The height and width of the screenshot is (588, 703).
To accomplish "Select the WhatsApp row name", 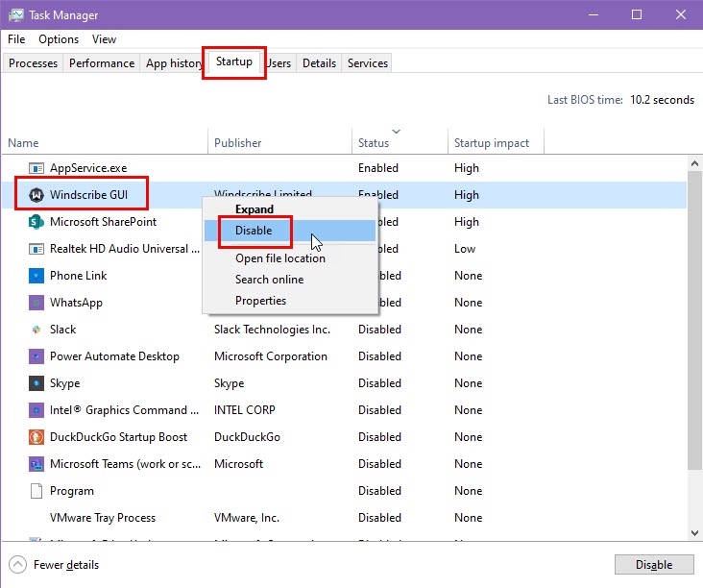I will [x=76, y=303].
